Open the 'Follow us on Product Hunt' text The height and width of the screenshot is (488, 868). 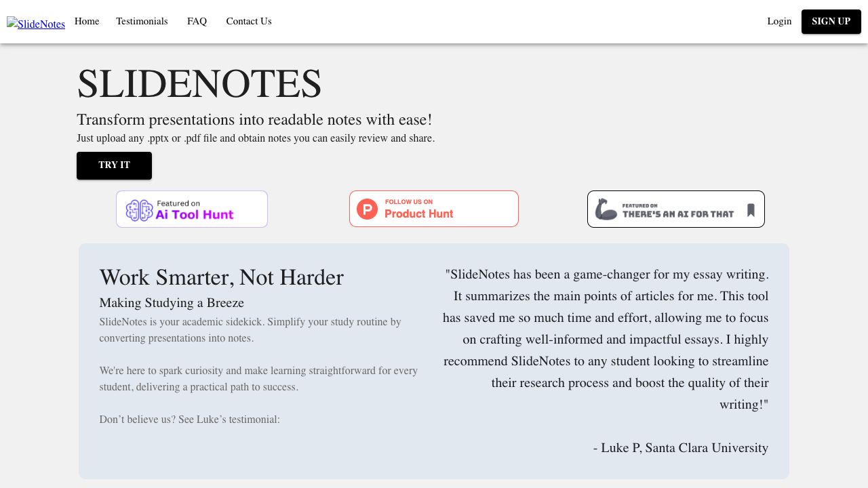click(x=418, y=209)
